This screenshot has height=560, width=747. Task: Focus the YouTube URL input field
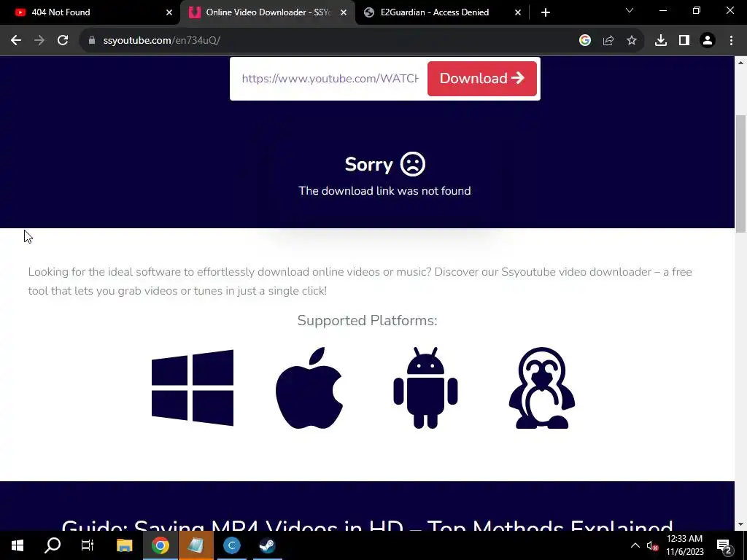(330, 79)
